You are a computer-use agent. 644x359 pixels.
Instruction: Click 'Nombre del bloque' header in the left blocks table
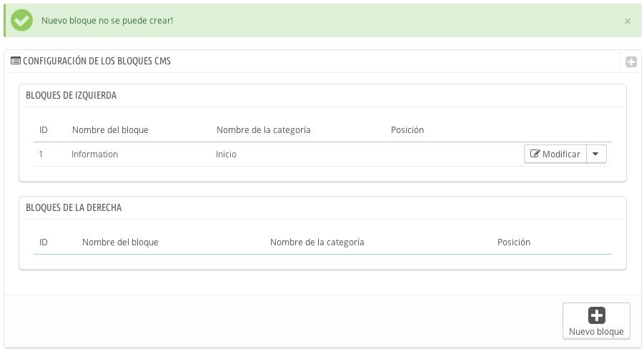pos(110,130)
